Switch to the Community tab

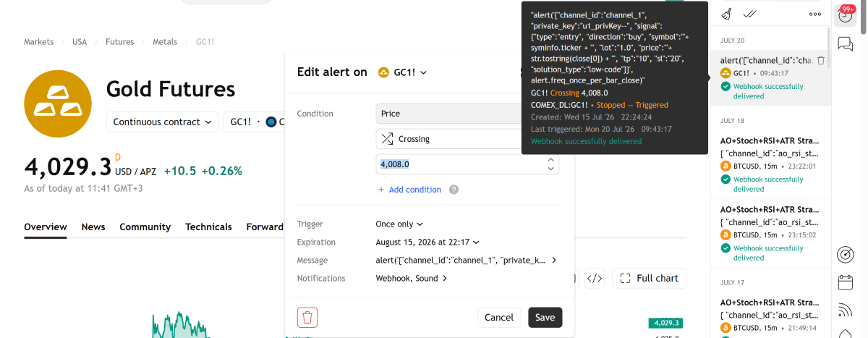(x=145, y=227)
